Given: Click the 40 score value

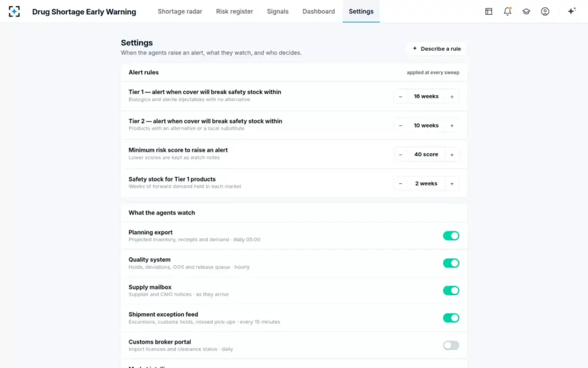Looking at the screenshot, I should 426,155.
